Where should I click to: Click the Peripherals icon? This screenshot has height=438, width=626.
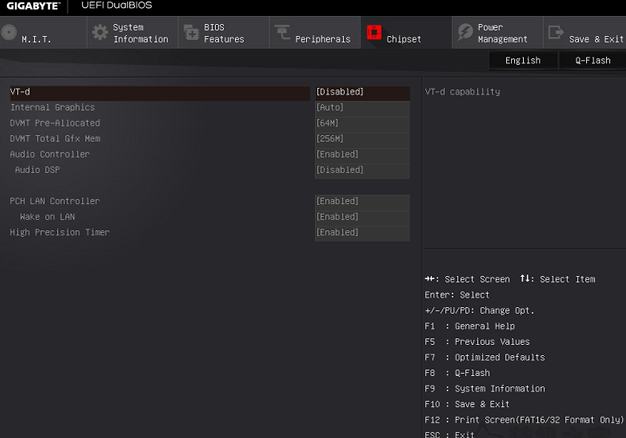point(282,32)
